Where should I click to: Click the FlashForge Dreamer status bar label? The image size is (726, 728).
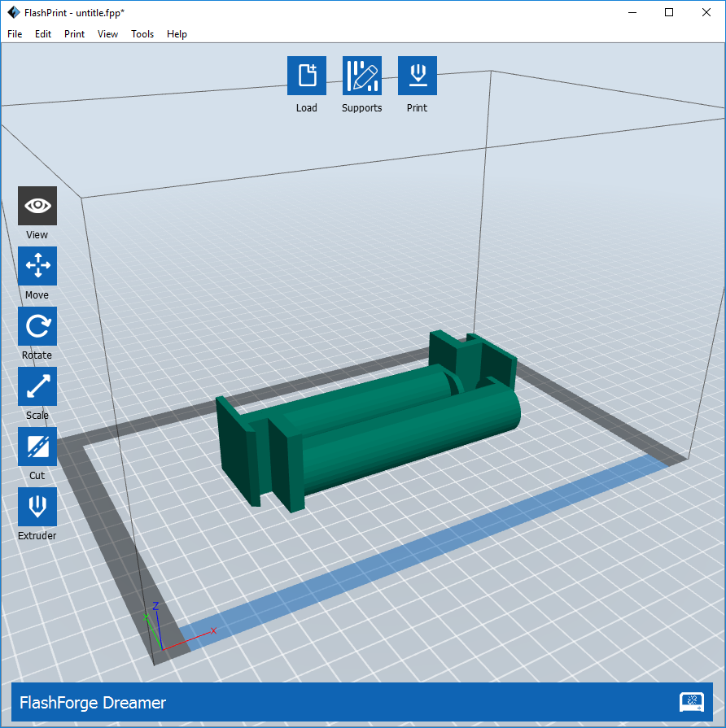(93, 703)
